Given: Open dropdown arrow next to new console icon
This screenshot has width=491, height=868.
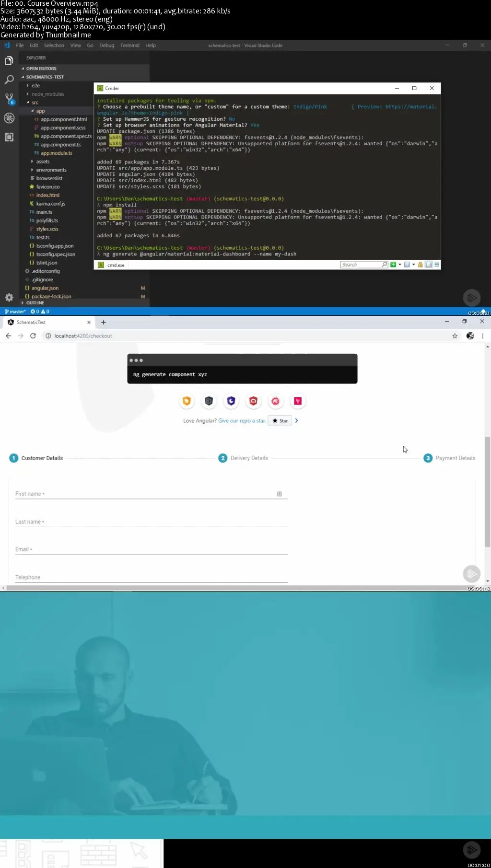Looking at the screenshot, I should point(400,265).
